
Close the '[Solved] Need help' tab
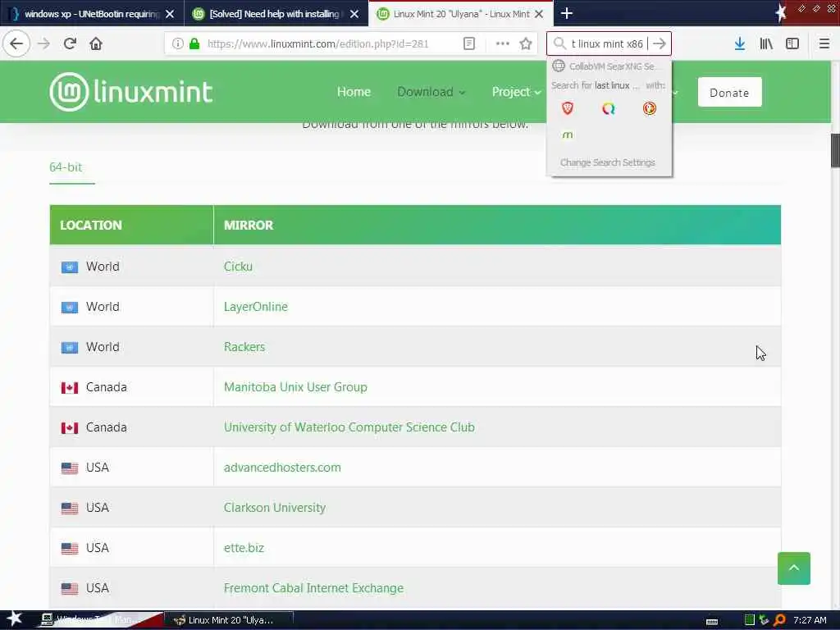click(x=354, y=14)
